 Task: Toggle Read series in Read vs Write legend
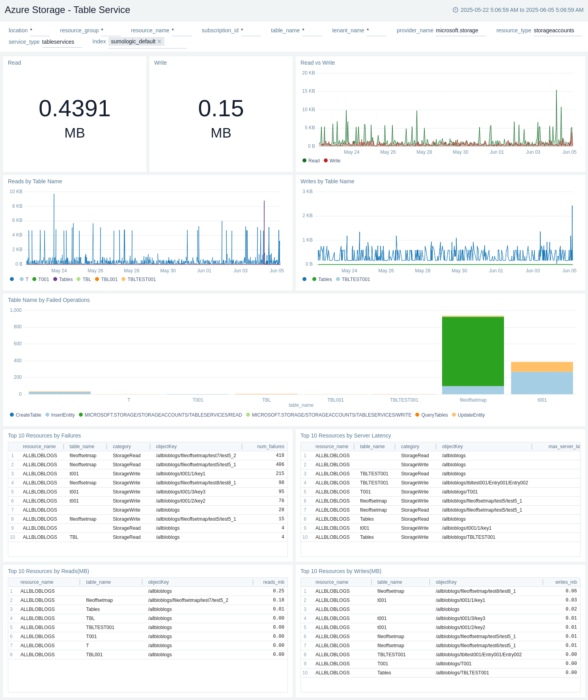[x=311, y=161]
